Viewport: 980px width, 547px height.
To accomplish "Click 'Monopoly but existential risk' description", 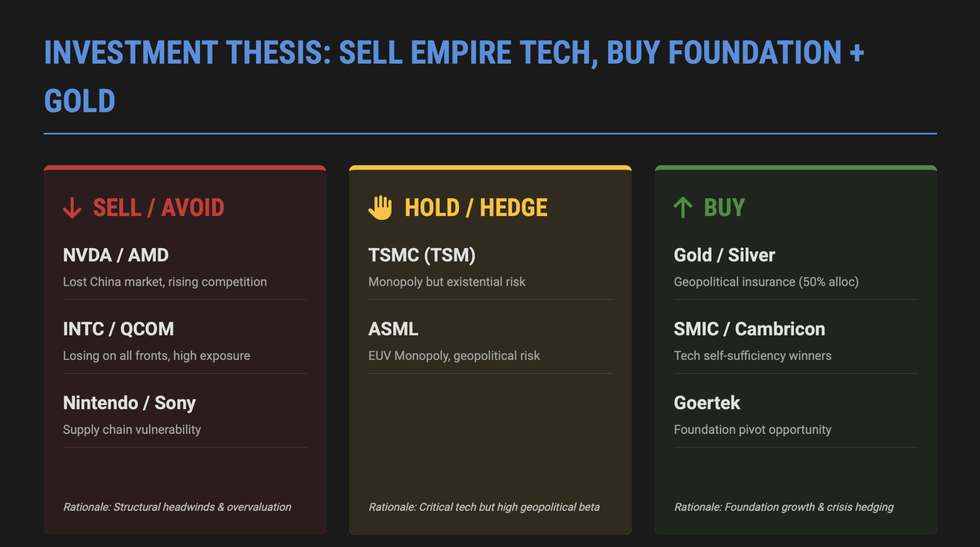I will pyautogui.click(x=447, y=282).
